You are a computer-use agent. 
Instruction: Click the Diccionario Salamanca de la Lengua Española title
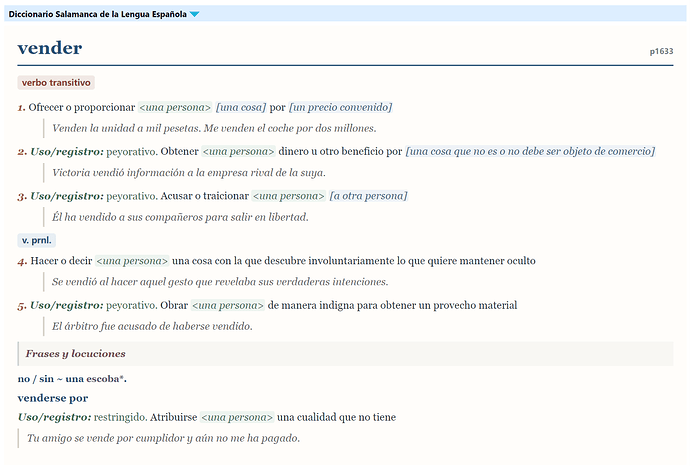pos(97,14)
